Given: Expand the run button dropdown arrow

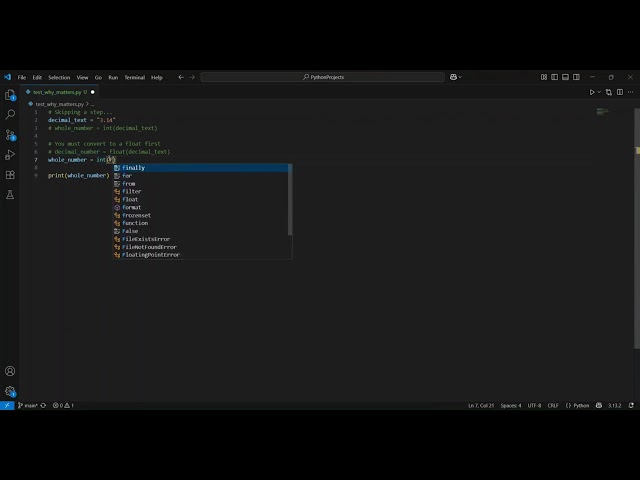Looking at the screenshot, I should point(599,92).
